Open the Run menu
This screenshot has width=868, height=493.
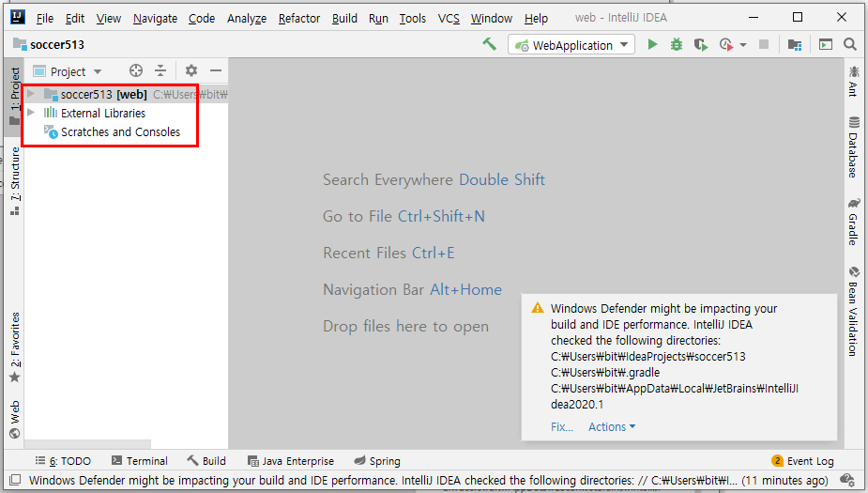click(x=378, y=18)
